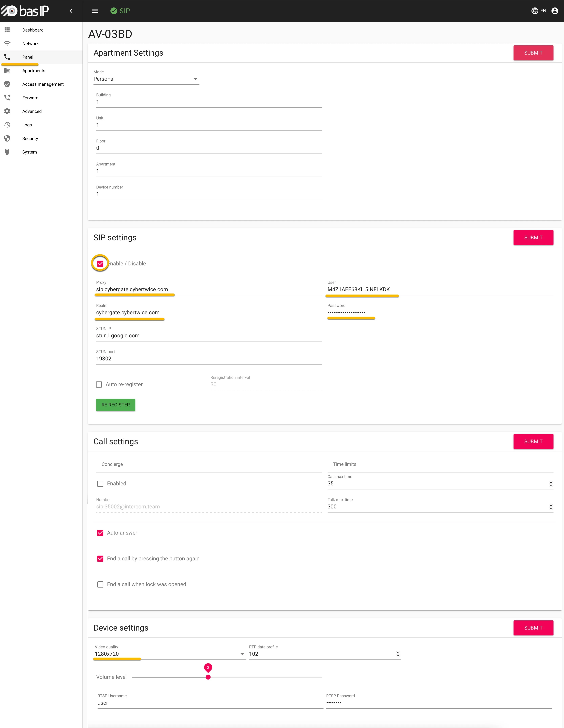Enable End a call when lock was opened
Viewport: 564px width, 728px height.
[100, 584]
